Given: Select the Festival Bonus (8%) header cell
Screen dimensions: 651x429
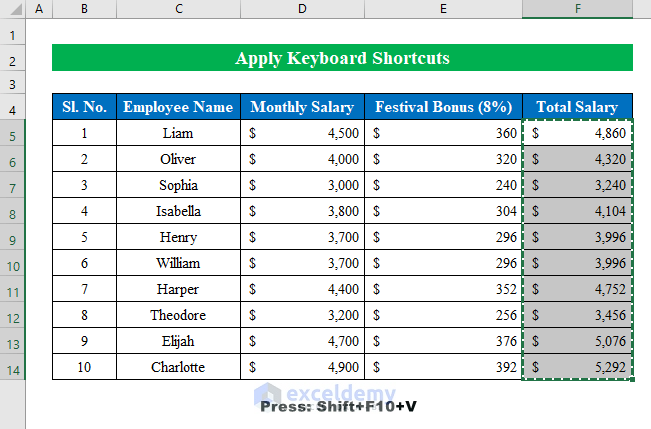Looking at the screenshot, I should (444, 107).
